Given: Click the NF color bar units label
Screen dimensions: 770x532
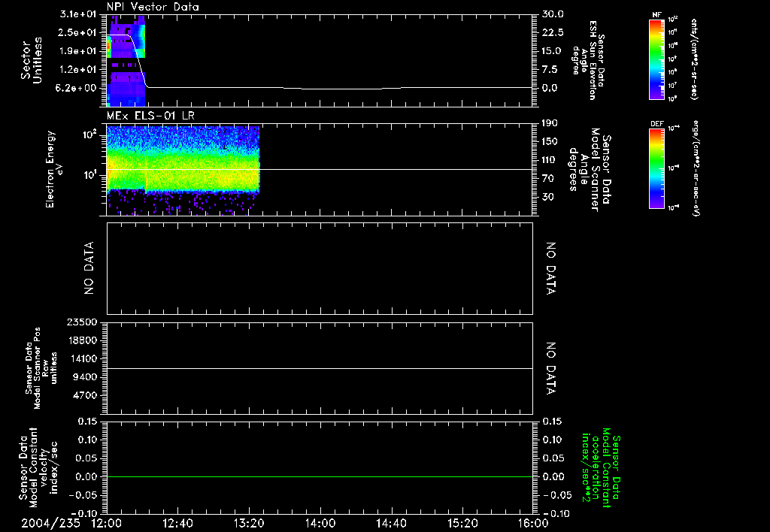Looking at the screenshot, I should [x=694, y=59].
